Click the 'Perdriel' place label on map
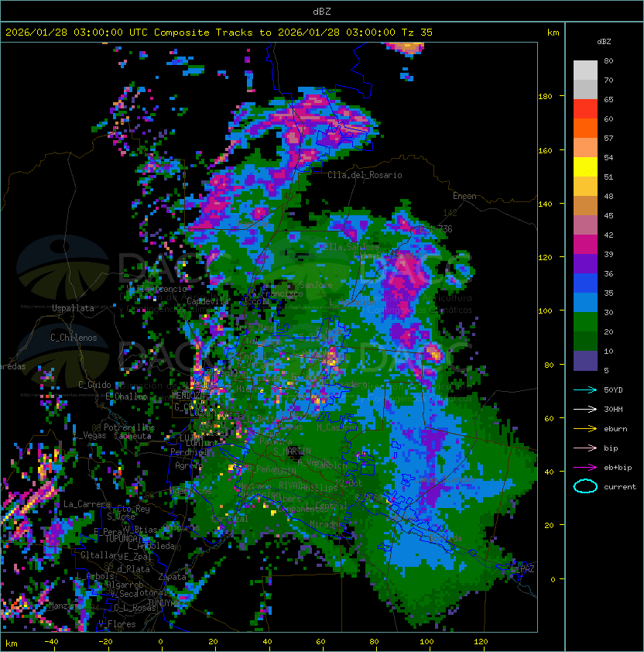 [x=189, y=452]
